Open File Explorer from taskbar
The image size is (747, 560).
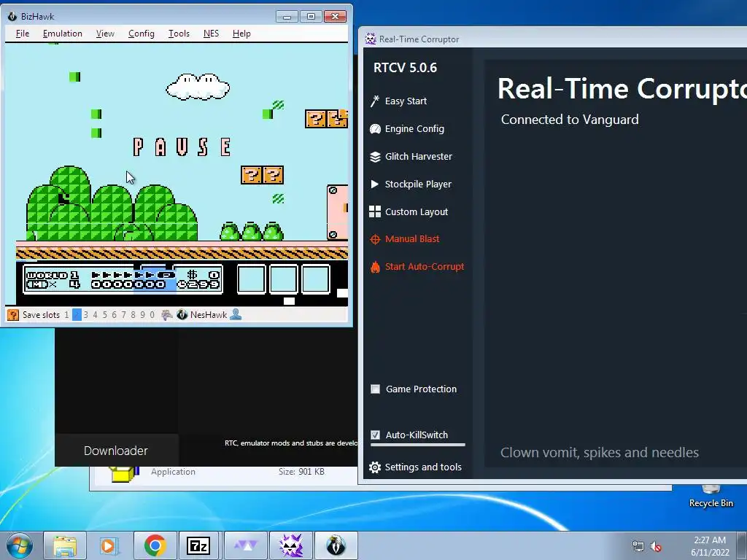65,545
